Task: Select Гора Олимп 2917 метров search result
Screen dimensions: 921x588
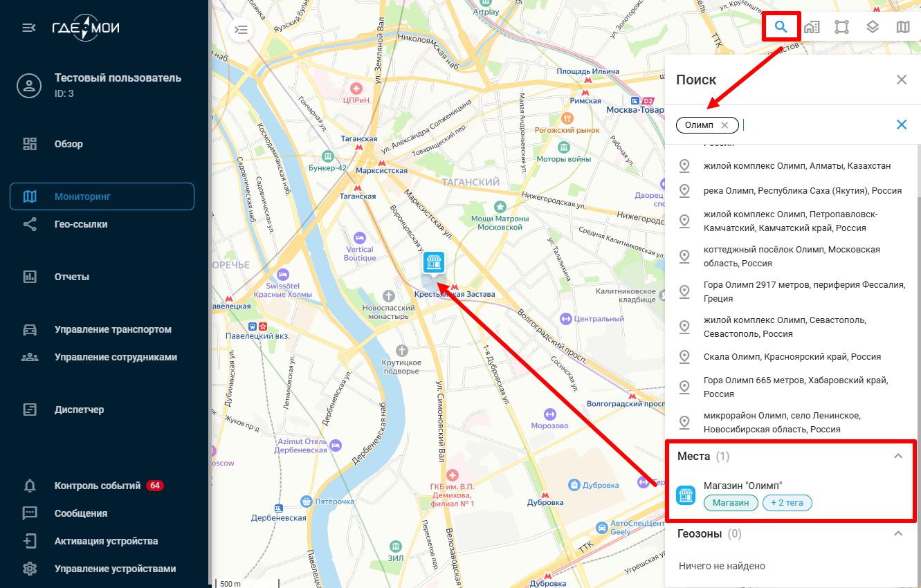Action: [803, 291]
